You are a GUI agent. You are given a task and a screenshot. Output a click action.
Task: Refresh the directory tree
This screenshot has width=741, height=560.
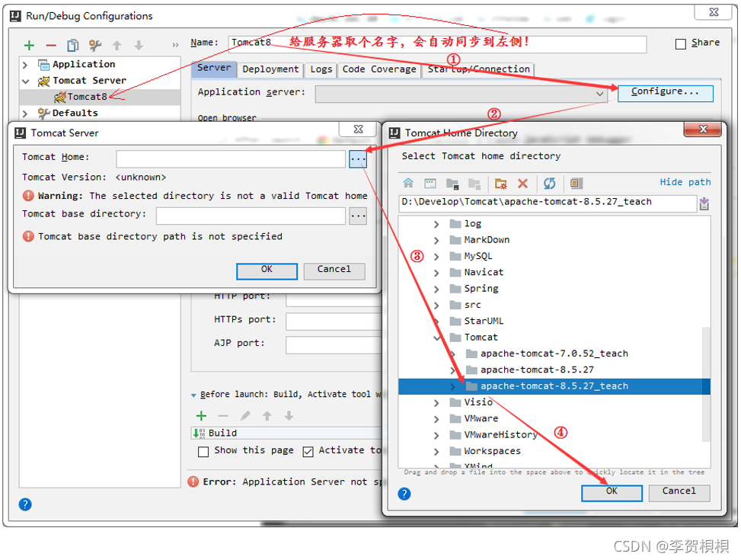[549, 183]
